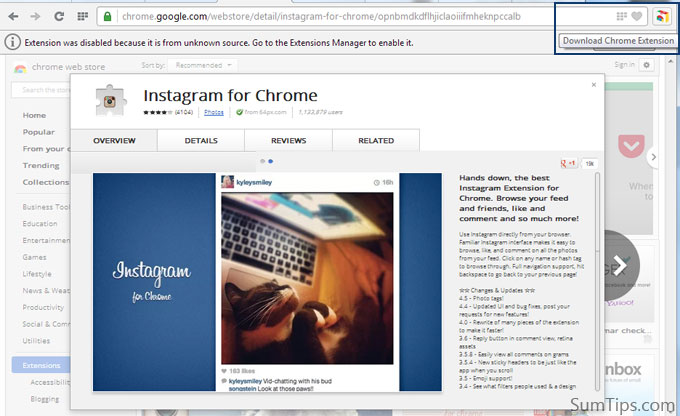Click the Google +1 button
680x416 pixels.
[x=568, y=164]
